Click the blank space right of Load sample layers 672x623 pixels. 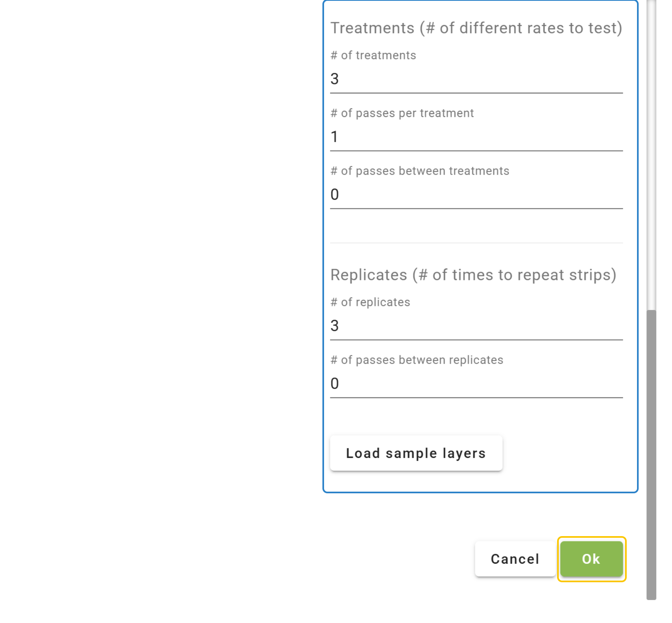(x=568, y=453)
